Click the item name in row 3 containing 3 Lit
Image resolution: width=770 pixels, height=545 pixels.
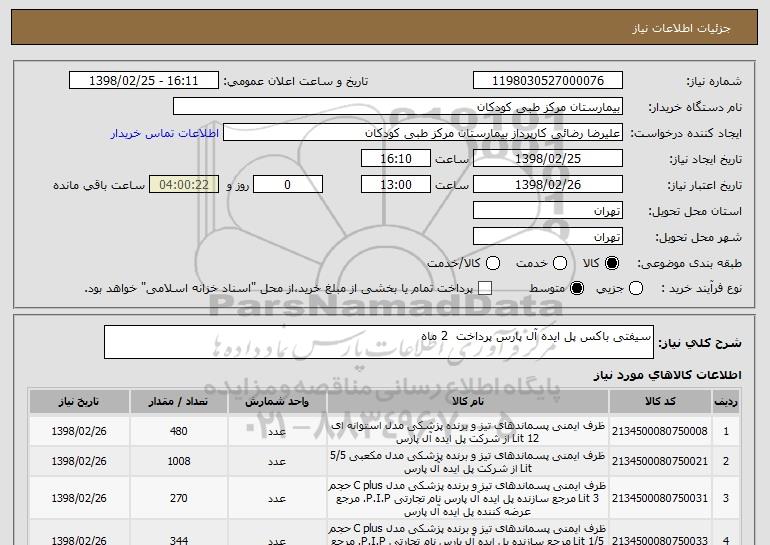pos(468,498)
